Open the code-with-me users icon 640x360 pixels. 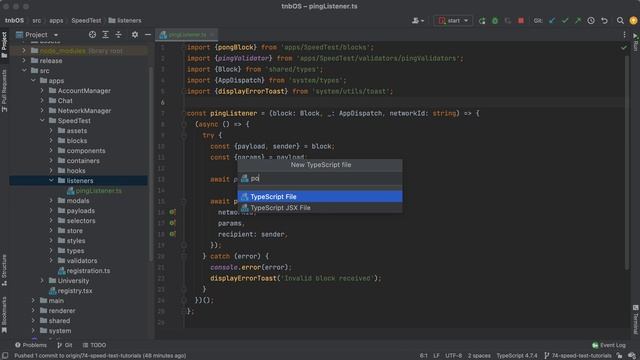pyautogui.click(x=418, y=20)
